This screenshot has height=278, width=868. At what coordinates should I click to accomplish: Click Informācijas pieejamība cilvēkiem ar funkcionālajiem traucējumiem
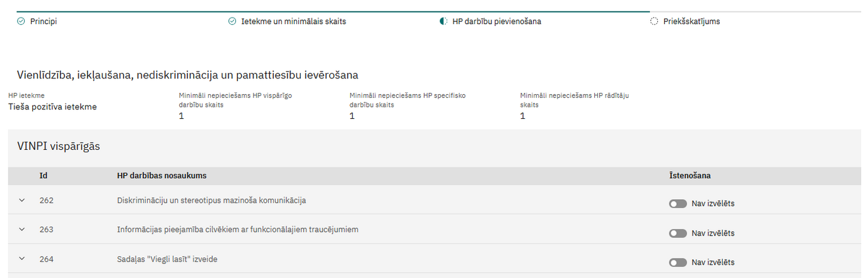[x=238, y=229]
